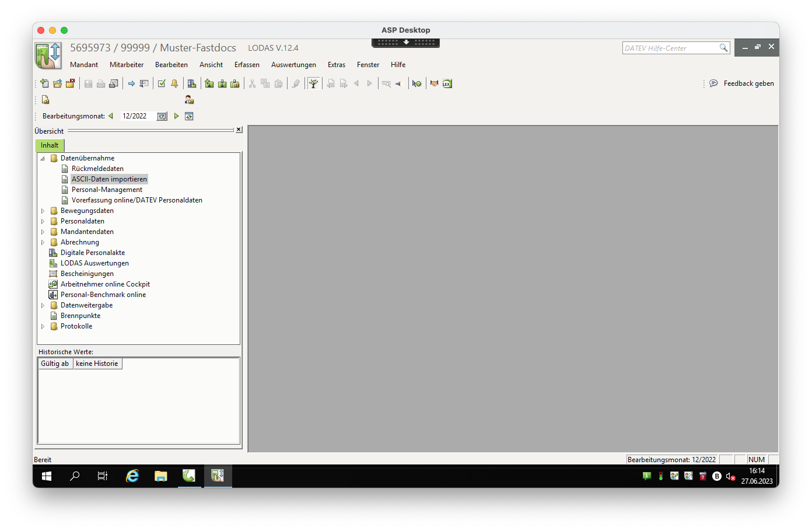Viewport: 812px width, 531px height.
Task: Open the calendar picker for Bearbeitungsmonat
Action: (x=162, y=116)
